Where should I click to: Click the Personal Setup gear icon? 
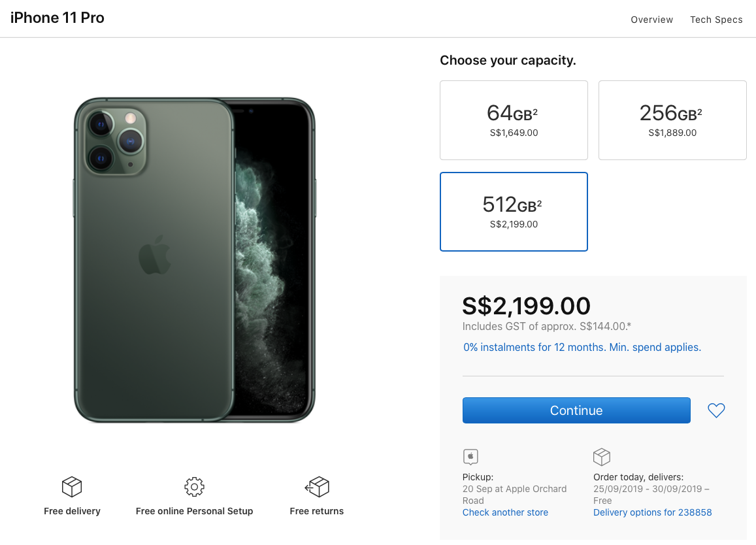194,487
